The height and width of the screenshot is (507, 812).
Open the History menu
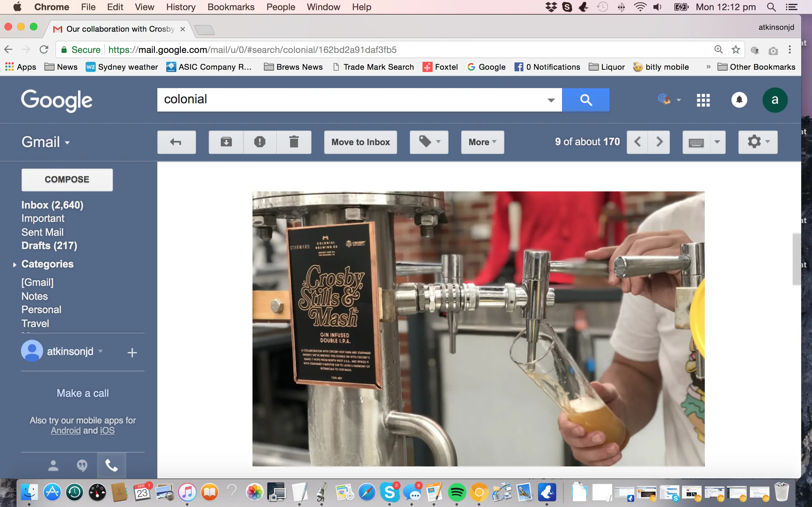tap(180, 7)
